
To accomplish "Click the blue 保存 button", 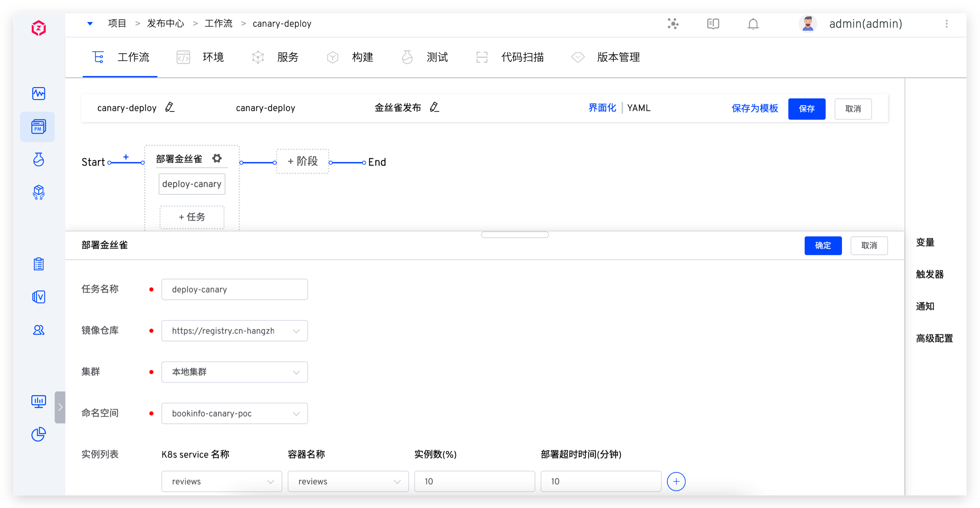I will [x=806, y=109].
